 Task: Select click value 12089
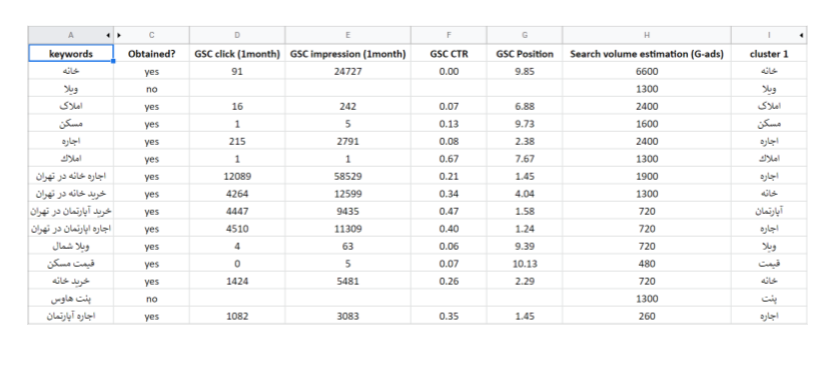237,176
